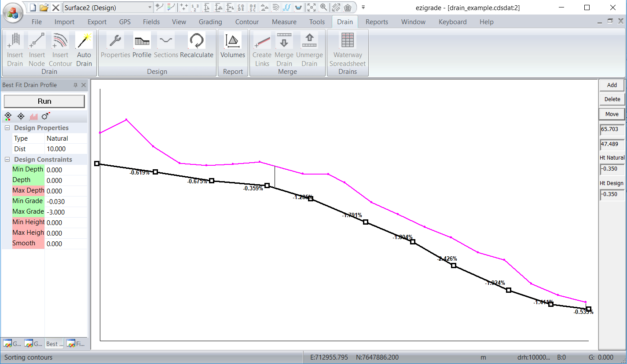This screenshot has width=627, height=364.
Task: Collapse the Design Constraints section
Action: coord(7,160)
